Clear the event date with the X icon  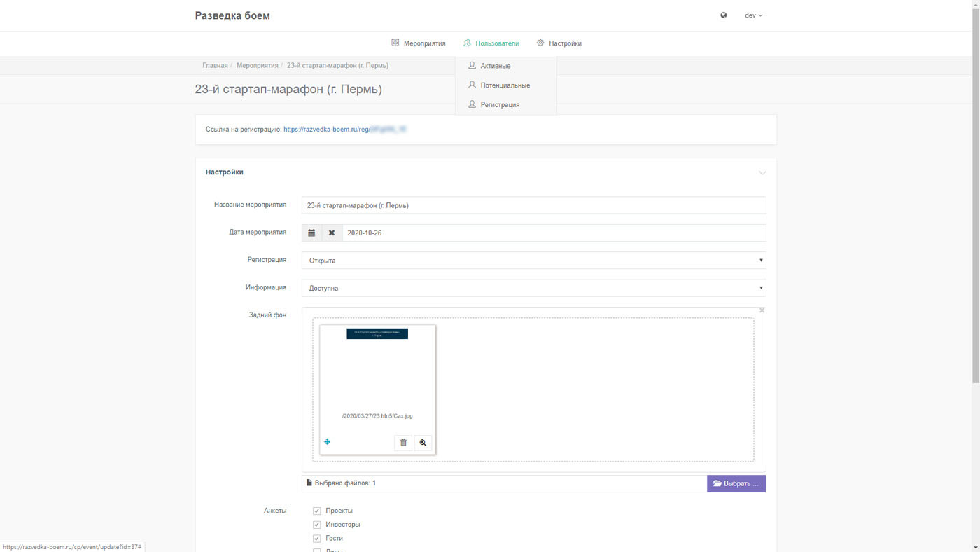point(332,233)
